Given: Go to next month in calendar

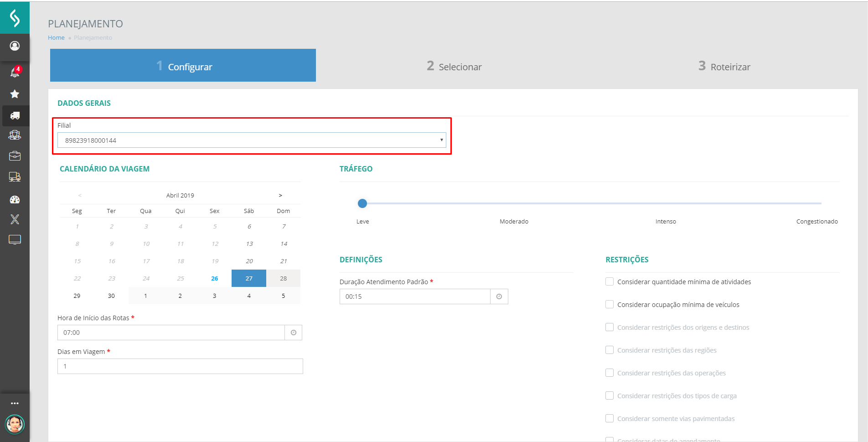Looking at the screenshot, I should (x=280, y=195).
